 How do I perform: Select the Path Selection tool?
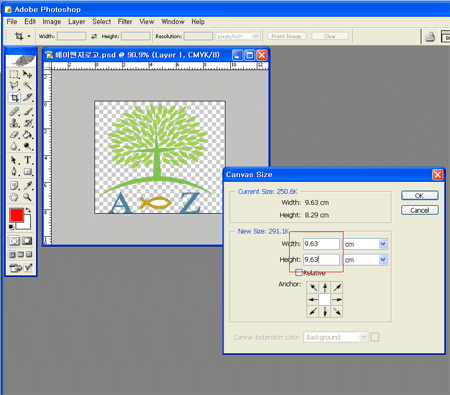pyautogui.click(x=14, y=160)
